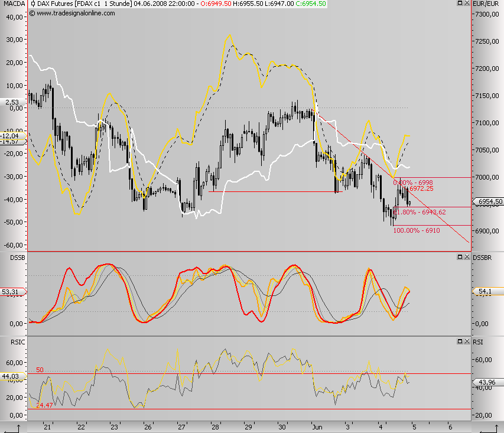Viewport: 504px width, 433px height.
Task: Select the 54,1 DSSBR value tag
Action: pos(488,292)
